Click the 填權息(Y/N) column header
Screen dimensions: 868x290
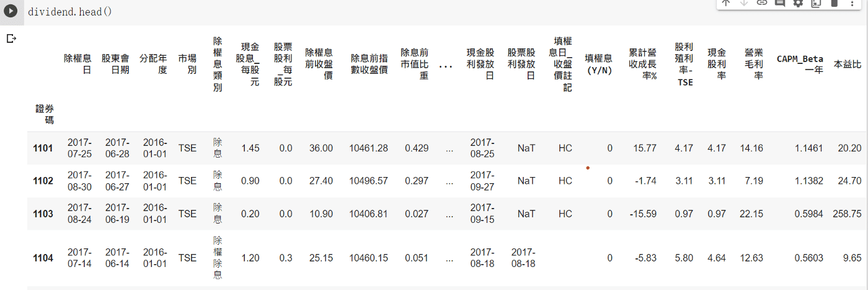click(598, 64)
